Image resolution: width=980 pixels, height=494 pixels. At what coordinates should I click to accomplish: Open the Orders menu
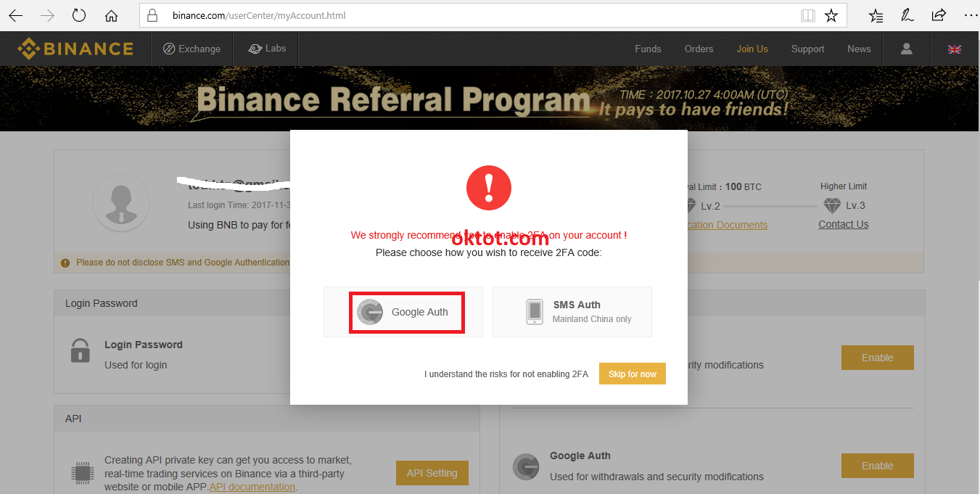(699, 49)
